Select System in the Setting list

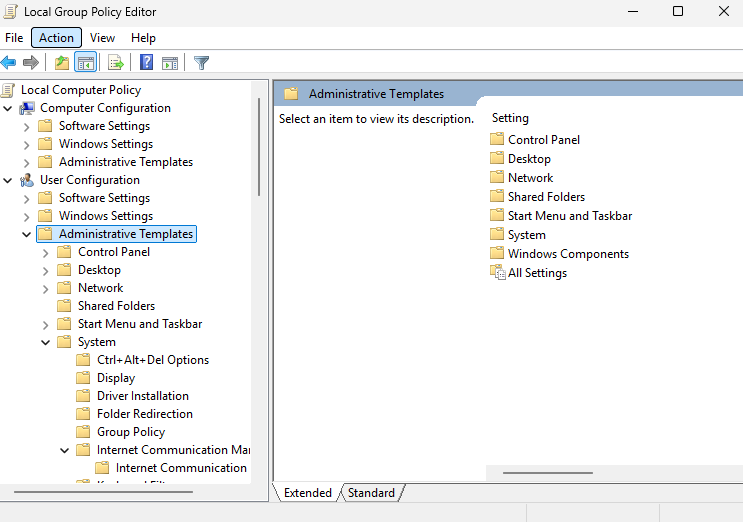526,234
